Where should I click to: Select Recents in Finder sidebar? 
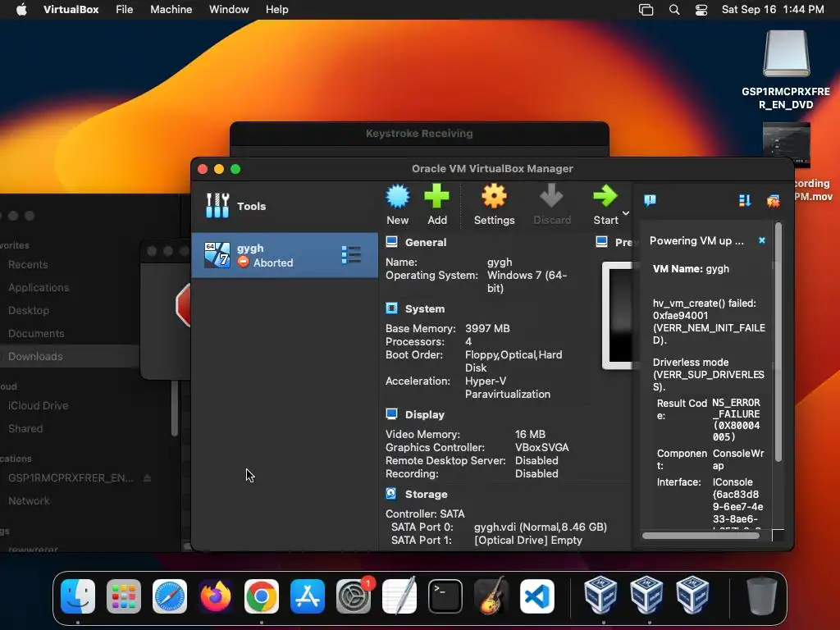coord(28,265)
